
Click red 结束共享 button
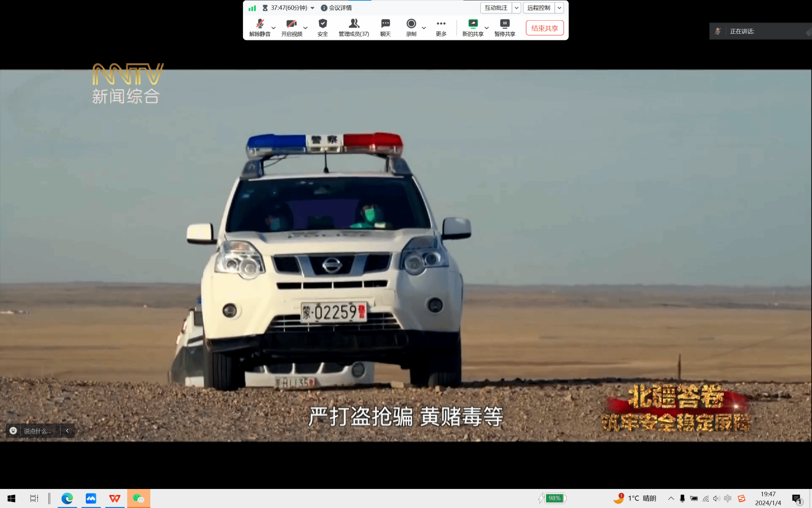(x=544, y=28)
